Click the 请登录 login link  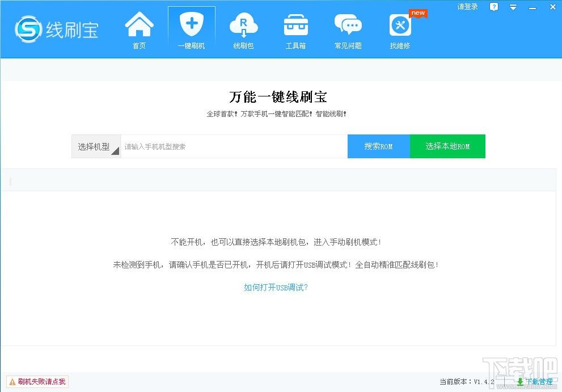[x=467, y=7]
